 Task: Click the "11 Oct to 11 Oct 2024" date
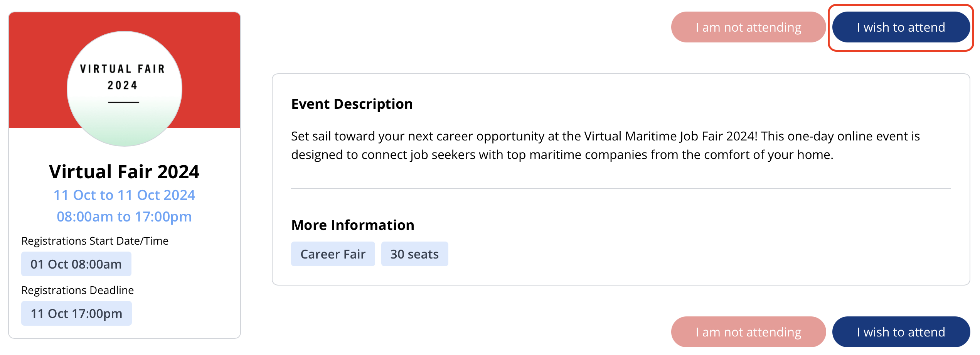124,195
